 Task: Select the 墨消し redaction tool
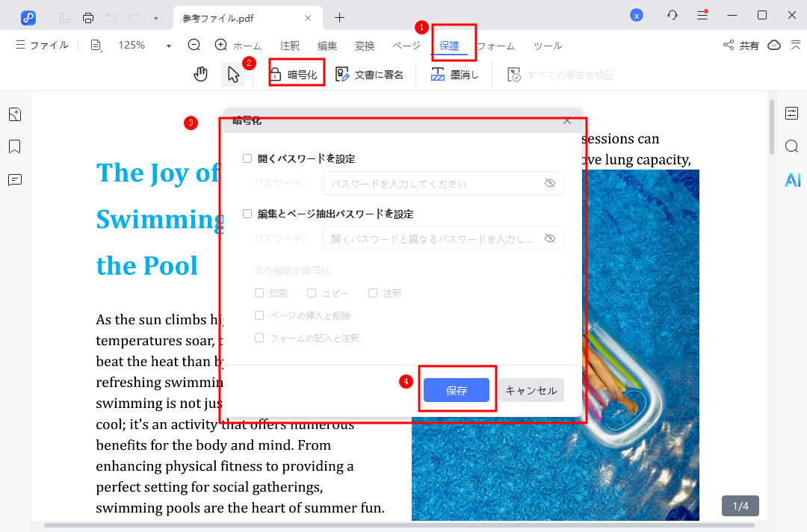pyautogui.click(x=454, y=73)
